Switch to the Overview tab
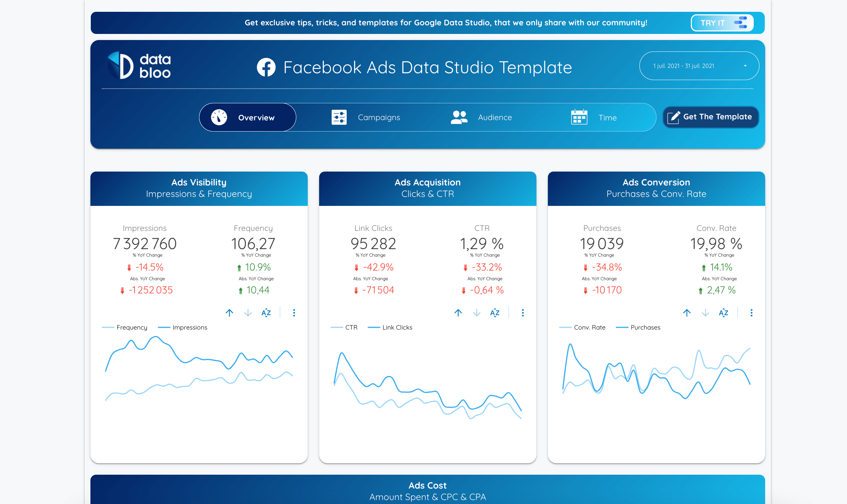847x504 pixels. pos(248,117)
